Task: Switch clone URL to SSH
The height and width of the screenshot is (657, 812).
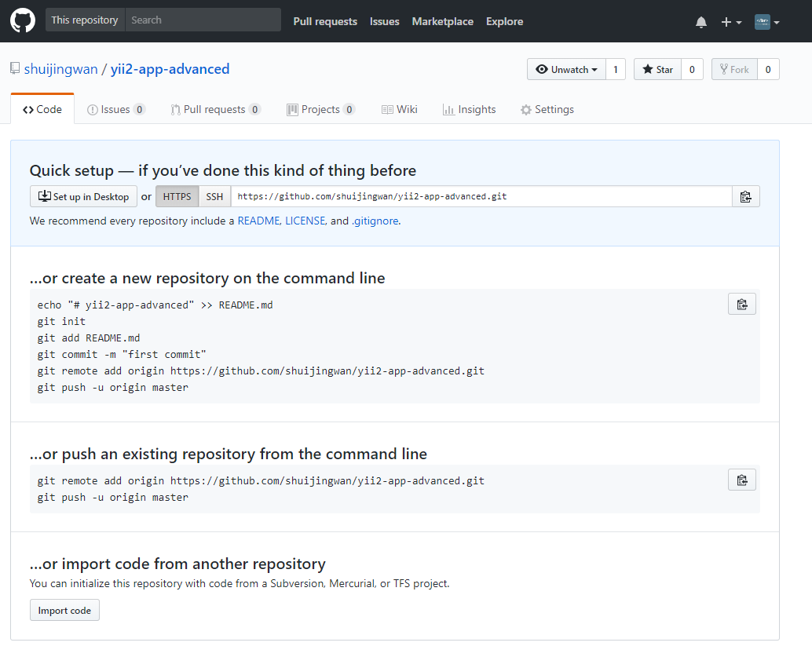Action: point(214,196)
